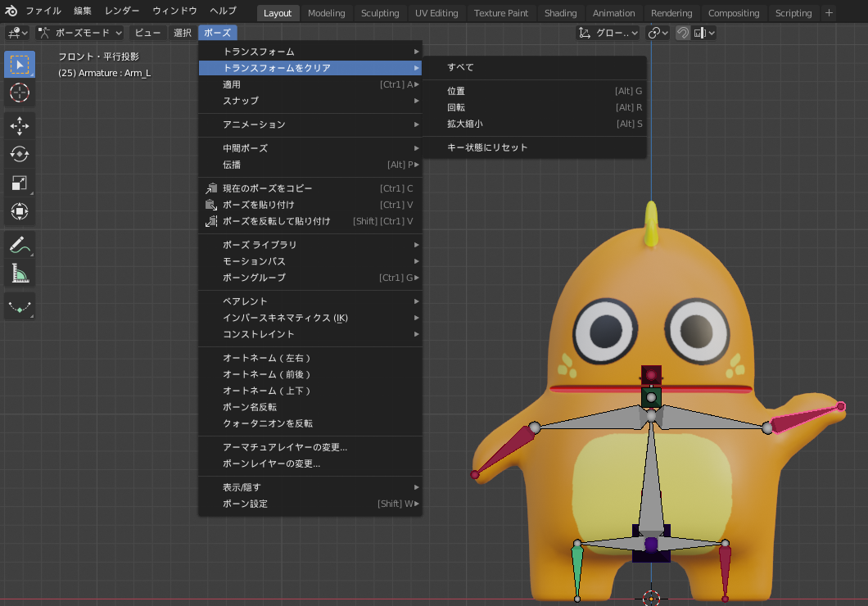
Task: Expand the インバースキネマティクス (IK) submenu
Action: [x=310, y=319]
